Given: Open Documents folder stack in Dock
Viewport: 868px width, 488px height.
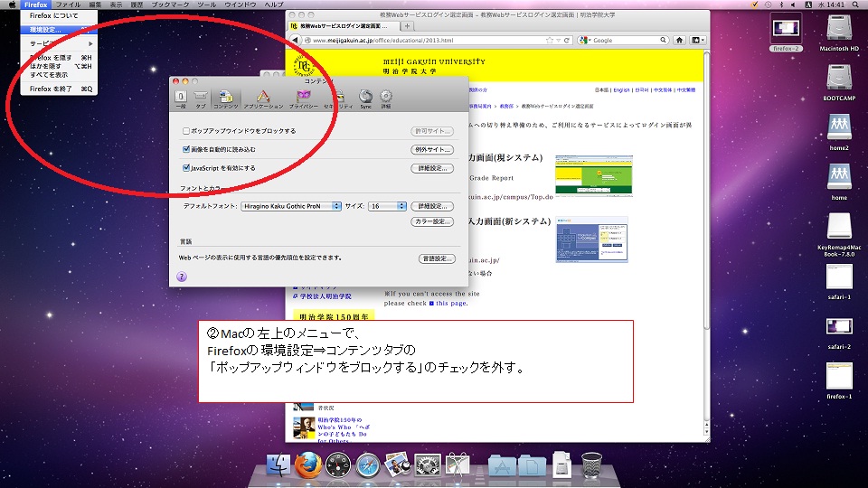Looking at the screenshot, I should click(x=532, y=466).
